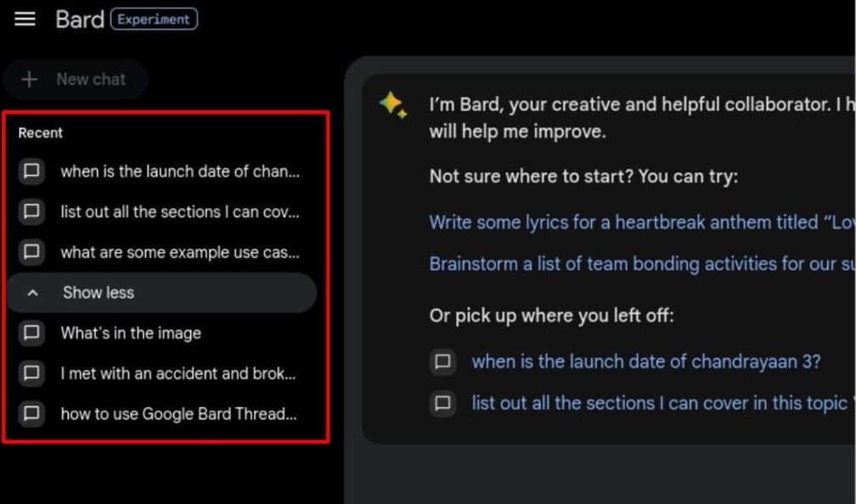Try the heartbreak anthem lyrics suggestion
This screenshot has width=856, height=504.
pyautogui.click(x=642, y=222)
